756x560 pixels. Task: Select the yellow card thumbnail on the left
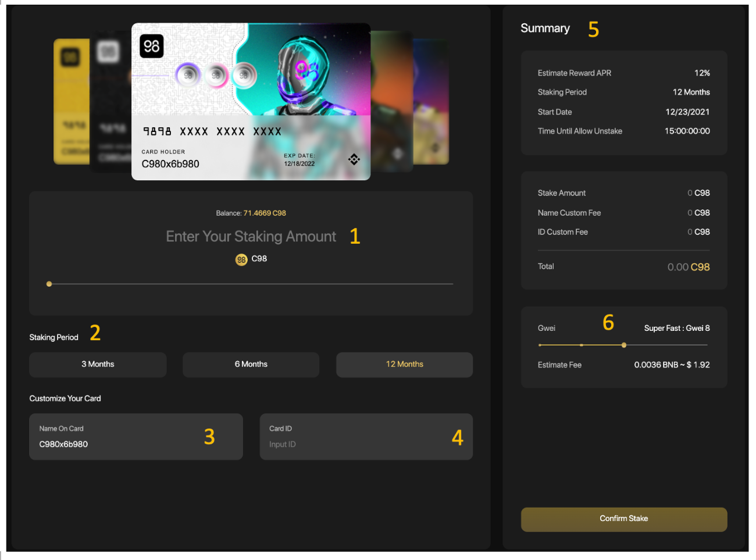71,102
